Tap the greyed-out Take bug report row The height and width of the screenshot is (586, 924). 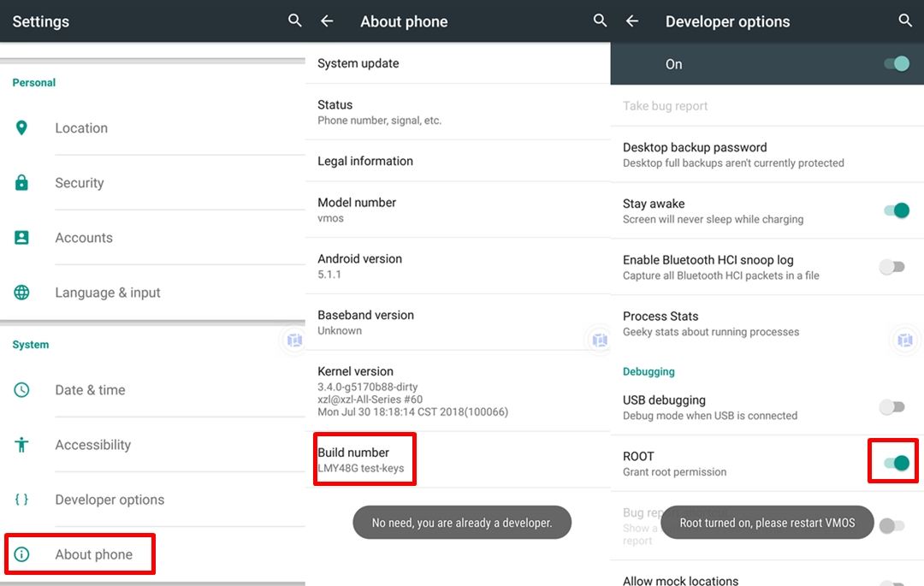point(767,105)
